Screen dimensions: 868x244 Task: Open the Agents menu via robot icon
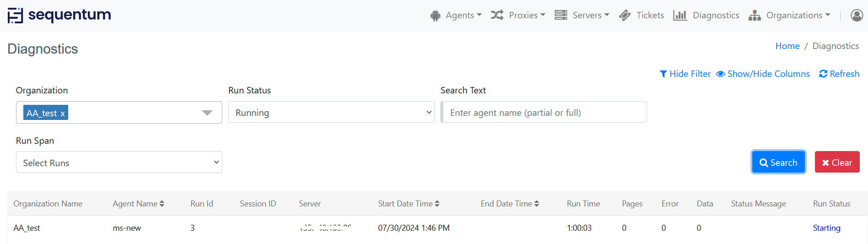(x=435, y=16)
